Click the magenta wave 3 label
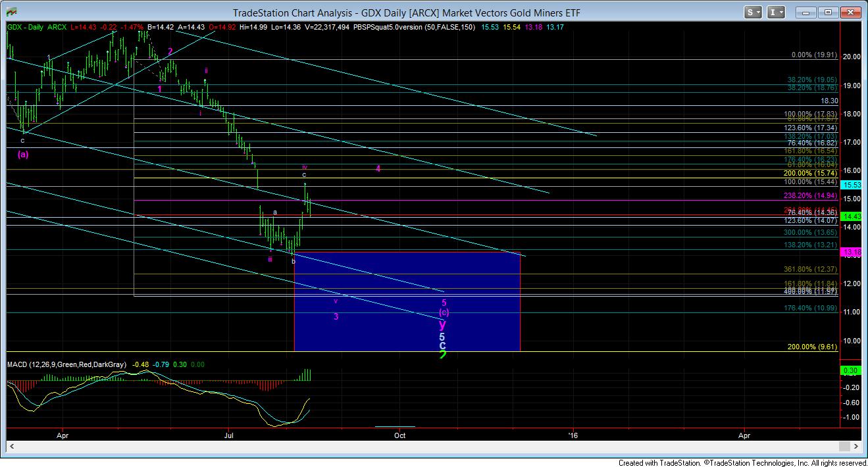This screenshot has width=868, height=467. click(x=336, y=316)
